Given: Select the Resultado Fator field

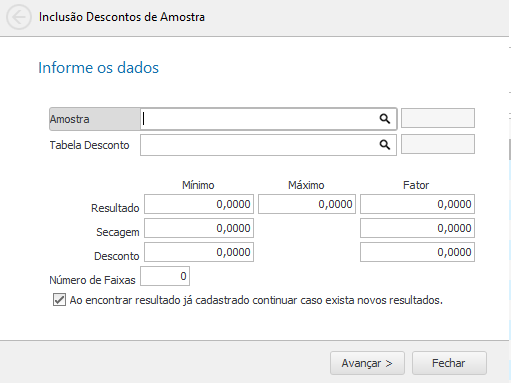Looking at the screenshot, I should tap(417, 204).
